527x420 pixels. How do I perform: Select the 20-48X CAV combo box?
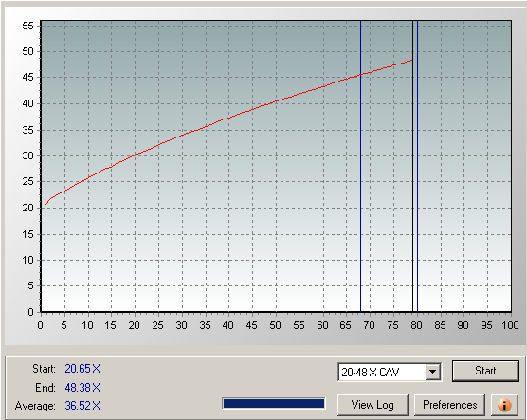pyautogui.click(x=390, y=372)
